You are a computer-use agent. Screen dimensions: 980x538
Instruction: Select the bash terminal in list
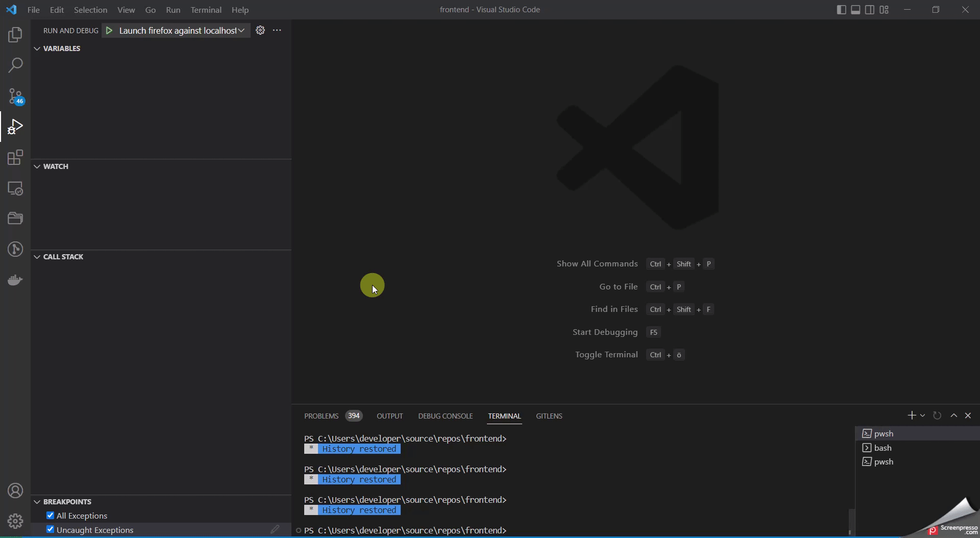(917, 448)
